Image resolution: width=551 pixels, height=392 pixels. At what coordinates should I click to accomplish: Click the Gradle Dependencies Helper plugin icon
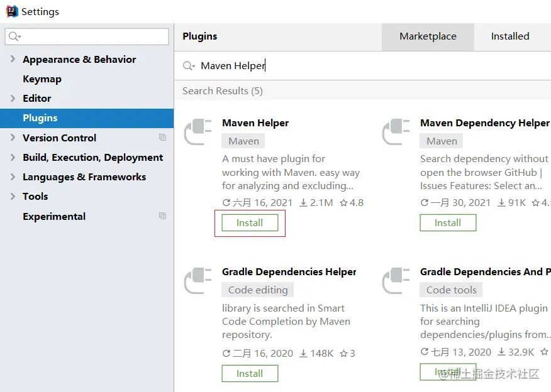(198, 280)
